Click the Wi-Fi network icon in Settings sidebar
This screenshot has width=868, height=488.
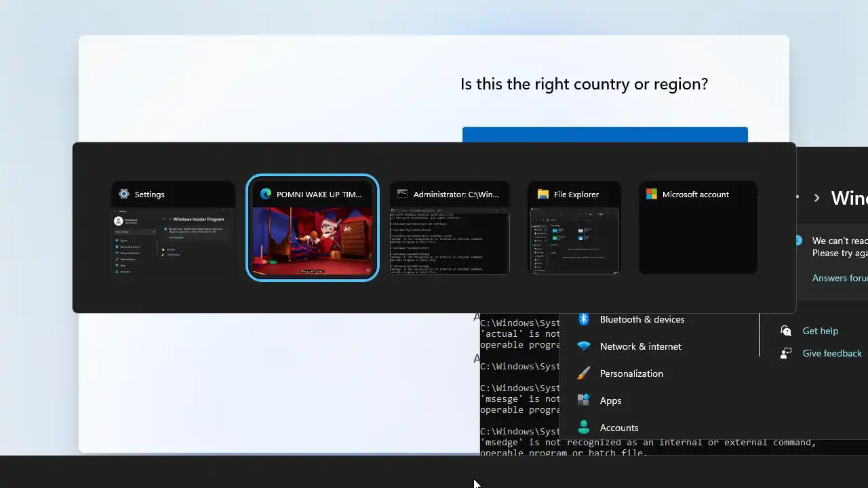pyautogui.click(x=583, y=346)
